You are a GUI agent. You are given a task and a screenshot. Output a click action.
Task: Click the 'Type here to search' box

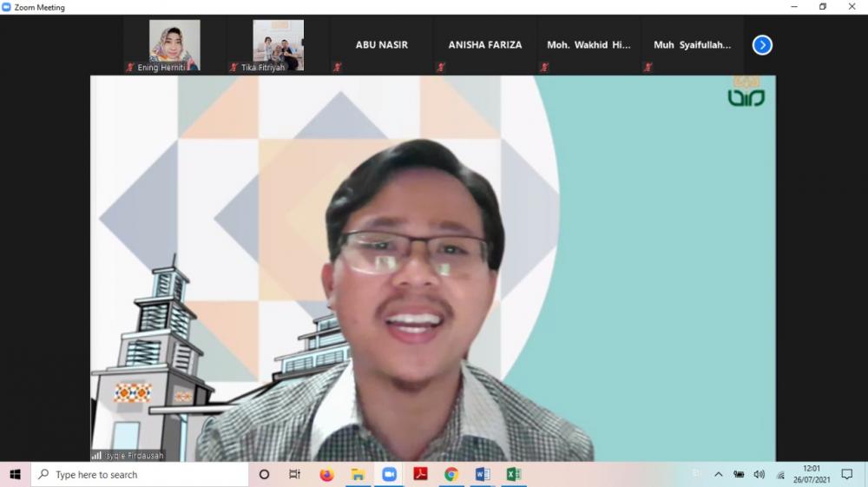(x=141, y=475)
